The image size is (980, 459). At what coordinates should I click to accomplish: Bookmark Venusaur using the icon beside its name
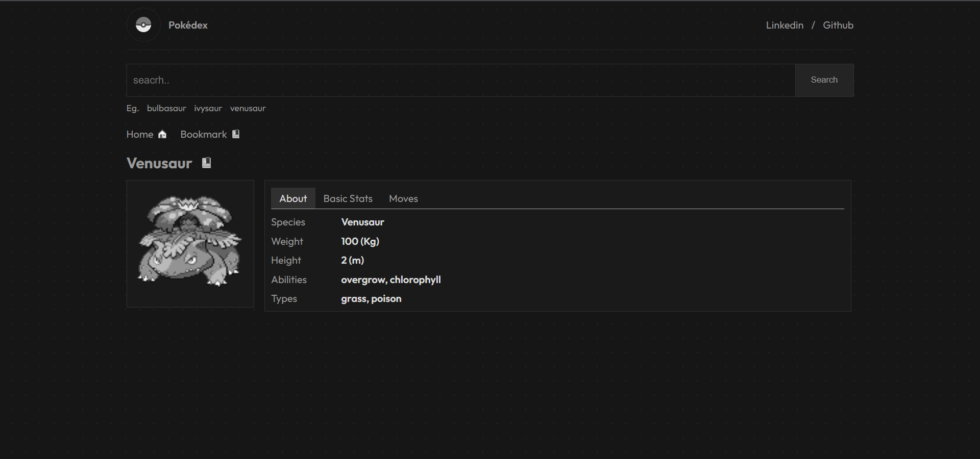(206, 162)
